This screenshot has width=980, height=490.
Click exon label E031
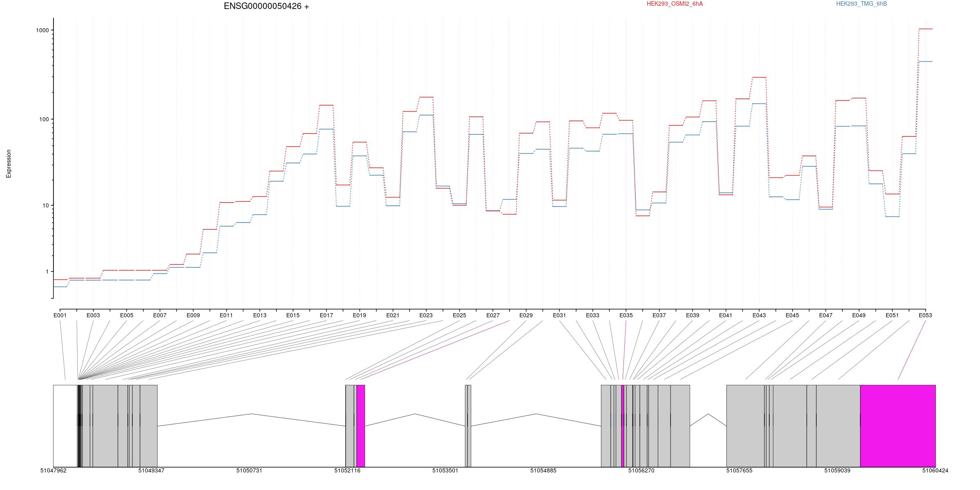point(559,315)
